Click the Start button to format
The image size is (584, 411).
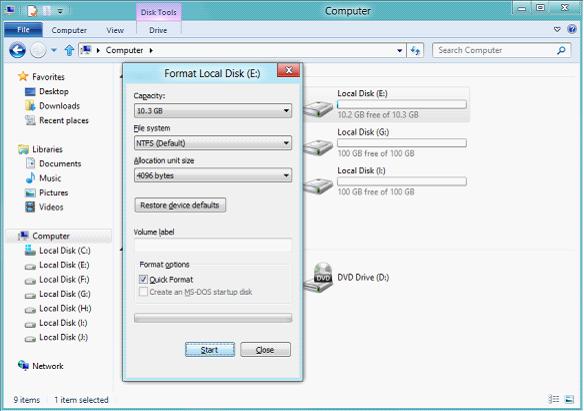point(210,350)
